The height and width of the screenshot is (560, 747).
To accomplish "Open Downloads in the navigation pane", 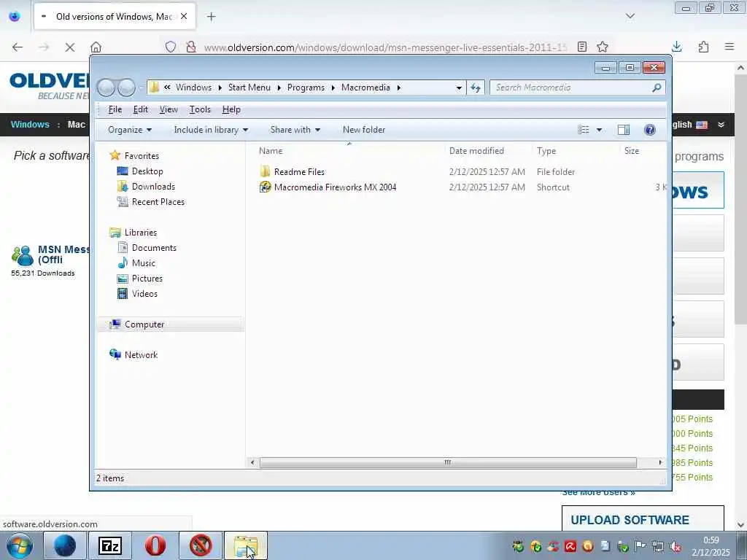I will coord(153,186).
